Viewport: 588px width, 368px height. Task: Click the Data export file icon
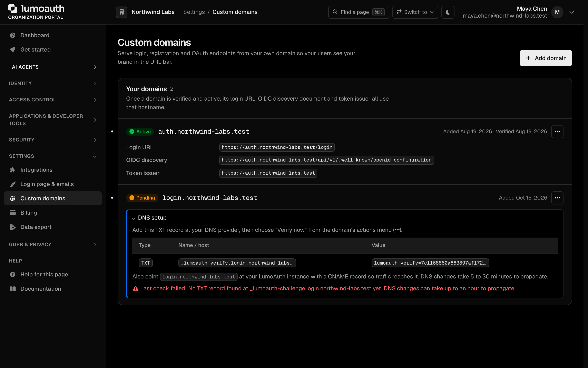click(x=13, y=227)
